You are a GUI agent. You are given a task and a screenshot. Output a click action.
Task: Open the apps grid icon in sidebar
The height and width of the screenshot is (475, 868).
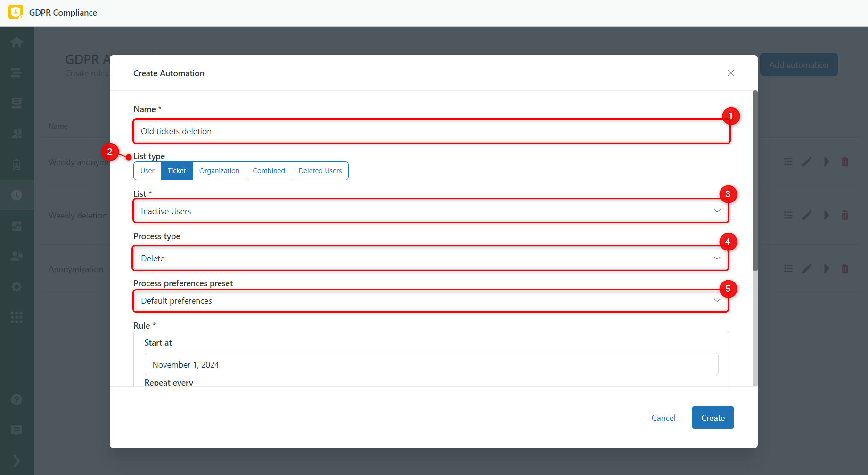pyautogui.click(x=16, y=317)
